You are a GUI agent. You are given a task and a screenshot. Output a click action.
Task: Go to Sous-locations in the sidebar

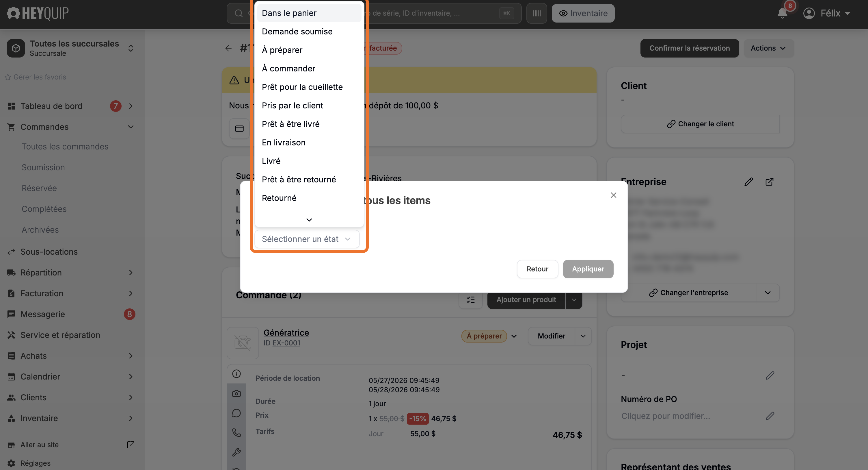pos(49,252)
